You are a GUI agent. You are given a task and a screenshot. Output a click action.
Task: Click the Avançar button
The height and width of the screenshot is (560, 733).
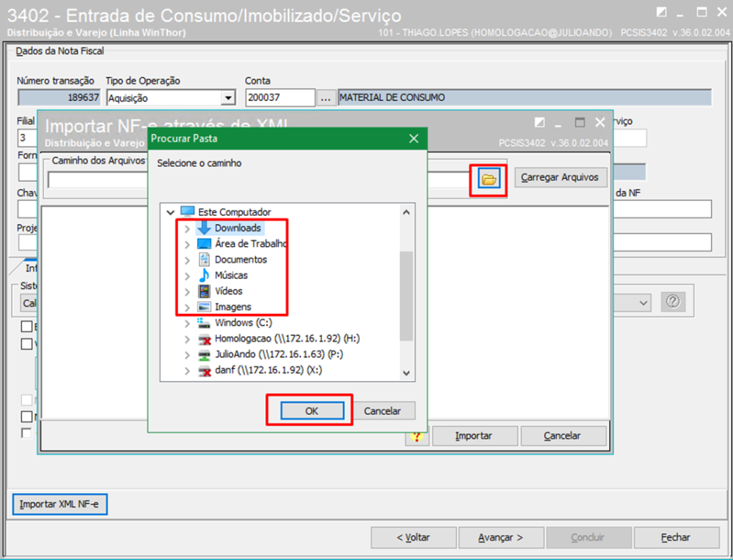(500, 537)
